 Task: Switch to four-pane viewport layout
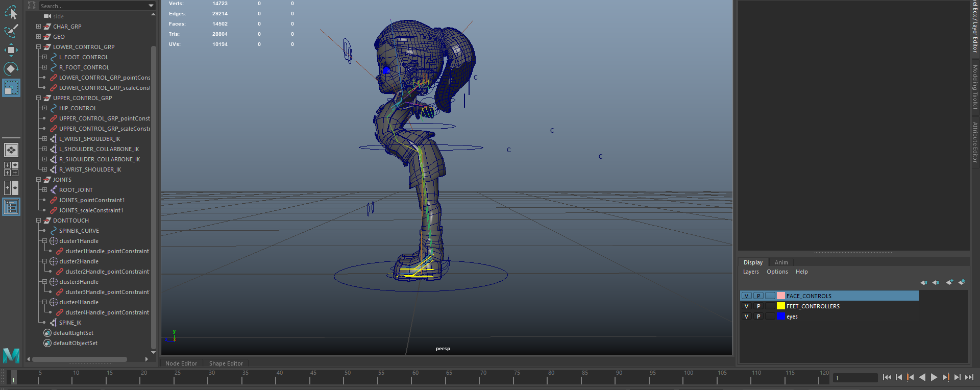pyautogui.click(x=11, y=169)
